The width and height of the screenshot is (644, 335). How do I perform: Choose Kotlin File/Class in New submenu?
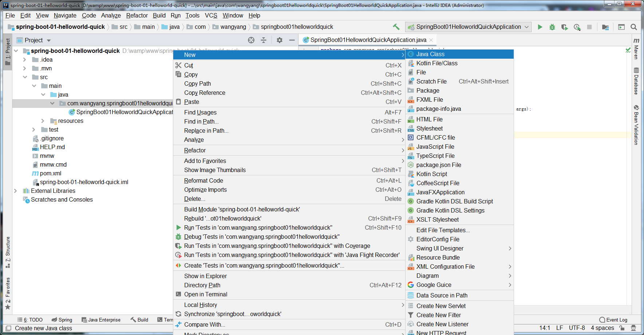(459, 63)
